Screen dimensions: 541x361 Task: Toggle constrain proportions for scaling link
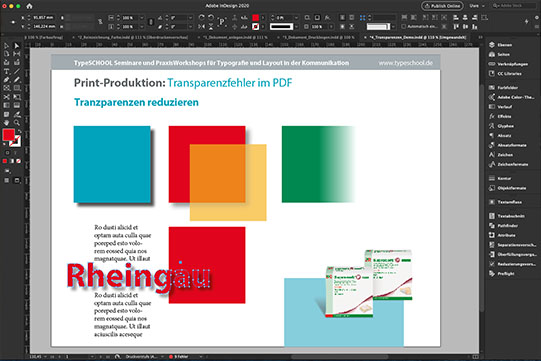[151, 22]
